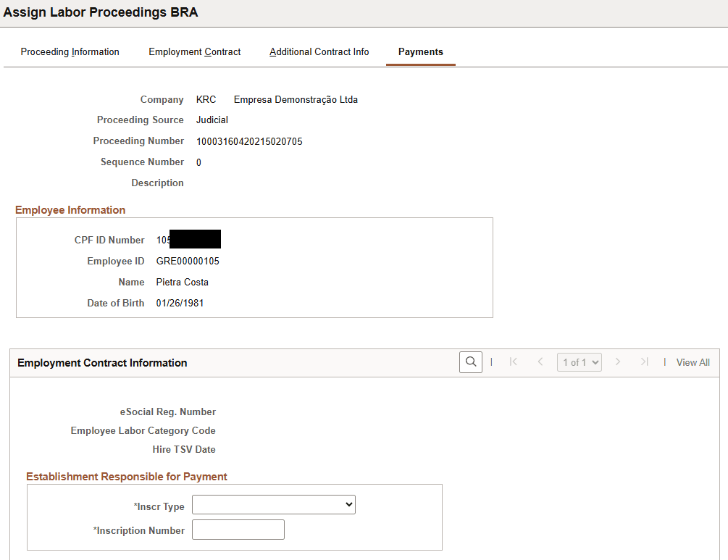Viewport: 728px width, 560px height.
Task: Click the Date of Birth value 01/26/1981
Action: pyautogui.click(x=178, y=303)
